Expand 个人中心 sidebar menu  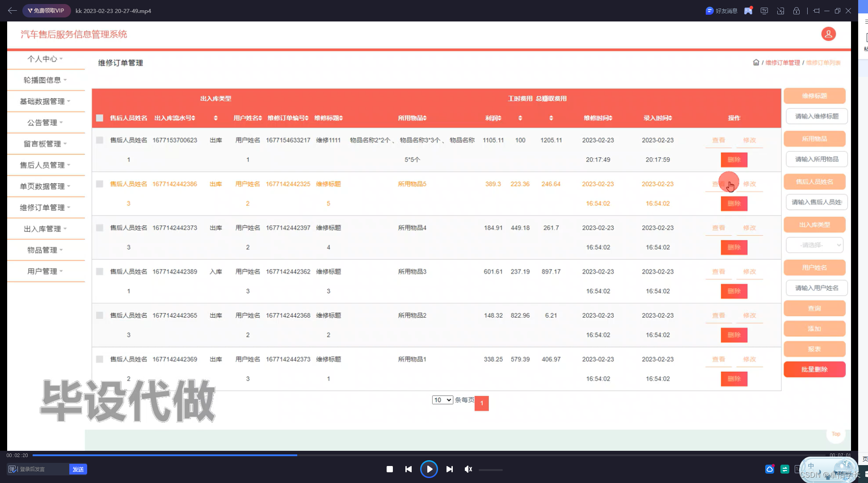[x=46, y=59]
